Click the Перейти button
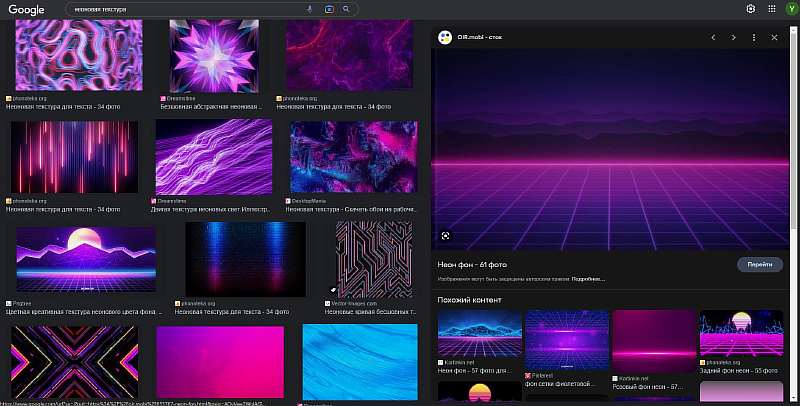Image resolution: width=800 pixels, height=406 pixels. pos(760,264)
